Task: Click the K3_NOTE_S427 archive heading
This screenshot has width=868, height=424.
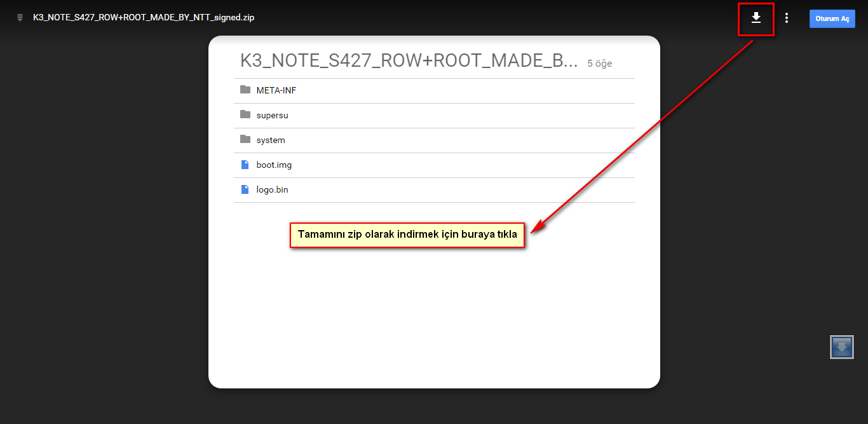Action: click(x=409, y=61)
